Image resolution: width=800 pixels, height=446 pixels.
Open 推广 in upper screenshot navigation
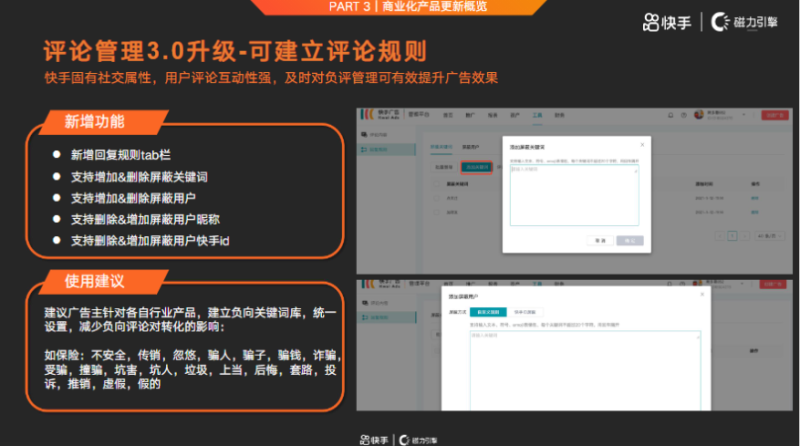(470, 115)
